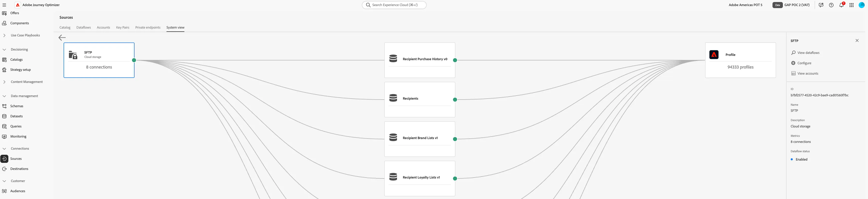
Task: Expand the Content Management section
Action: (4, 82)
